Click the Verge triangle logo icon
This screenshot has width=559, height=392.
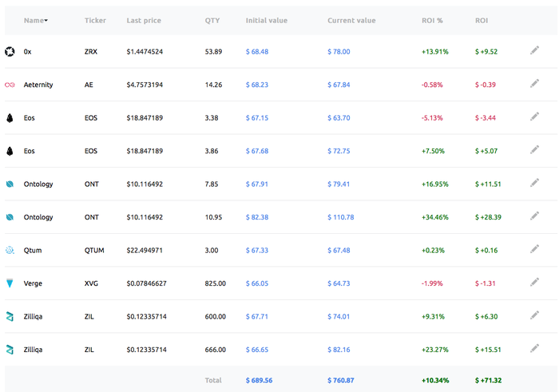(x=10, y=283)
